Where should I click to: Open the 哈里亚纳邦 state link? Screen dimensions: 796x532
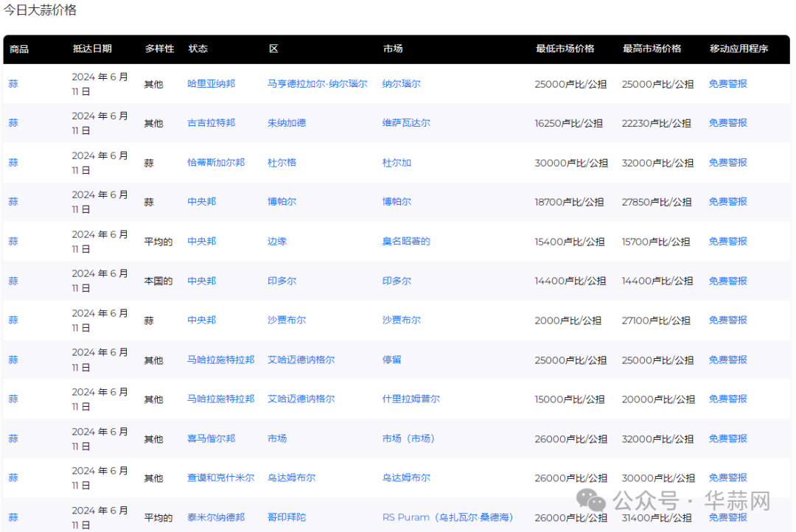pyautogui.click(x=211, y=84)
